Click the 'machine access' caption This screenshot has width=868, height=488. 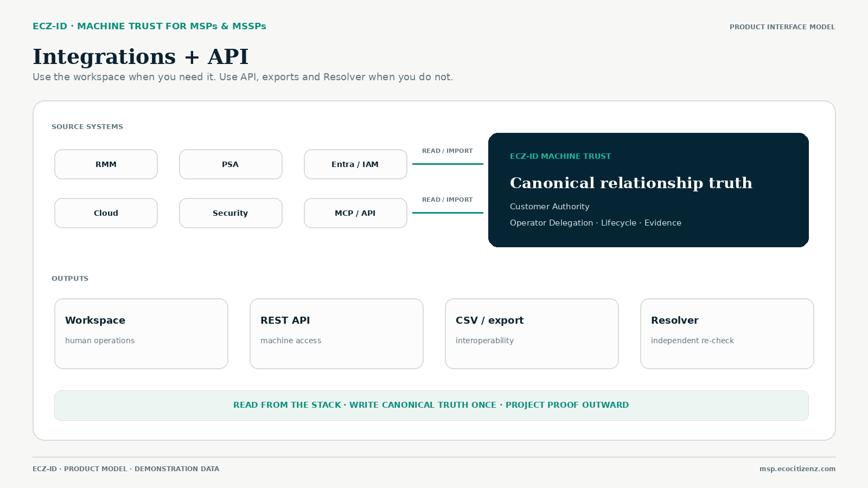click(291, 341)
